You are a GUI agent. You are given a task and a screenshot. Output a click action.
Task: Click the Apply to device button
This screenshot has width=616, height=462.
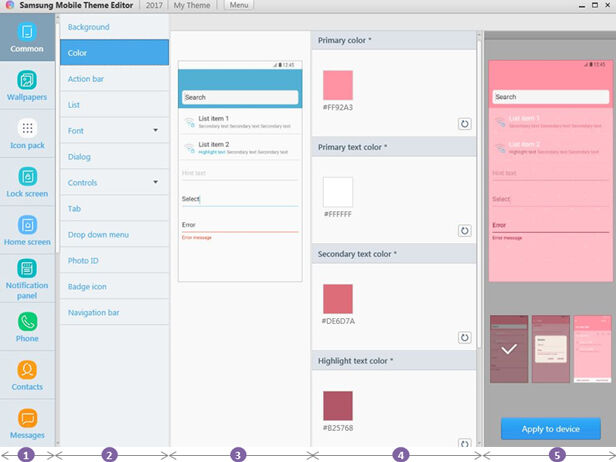pyautogui.click(x=550, y=429)
